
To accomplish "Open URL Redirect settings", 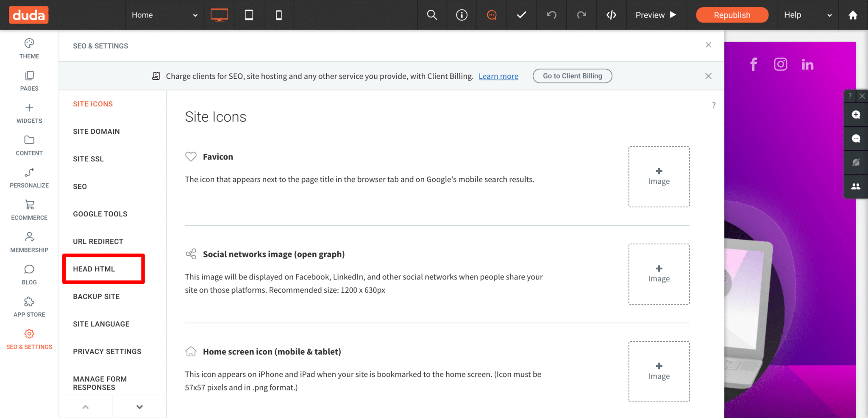I will [98, 241].
